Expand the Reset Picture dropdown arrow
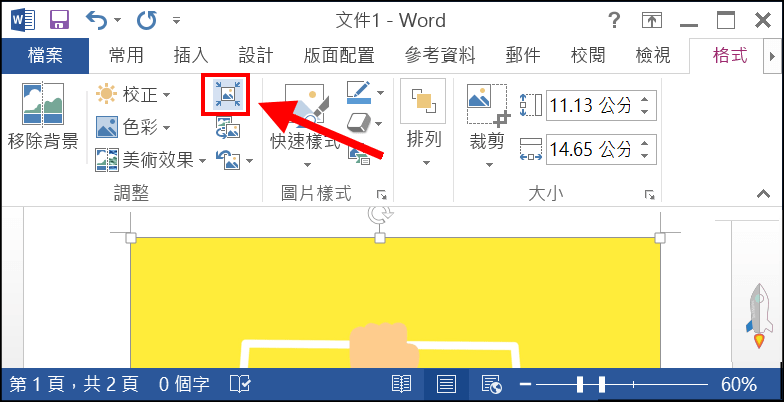The width and height of the screenshot is (784, 402). coord(250,161)
